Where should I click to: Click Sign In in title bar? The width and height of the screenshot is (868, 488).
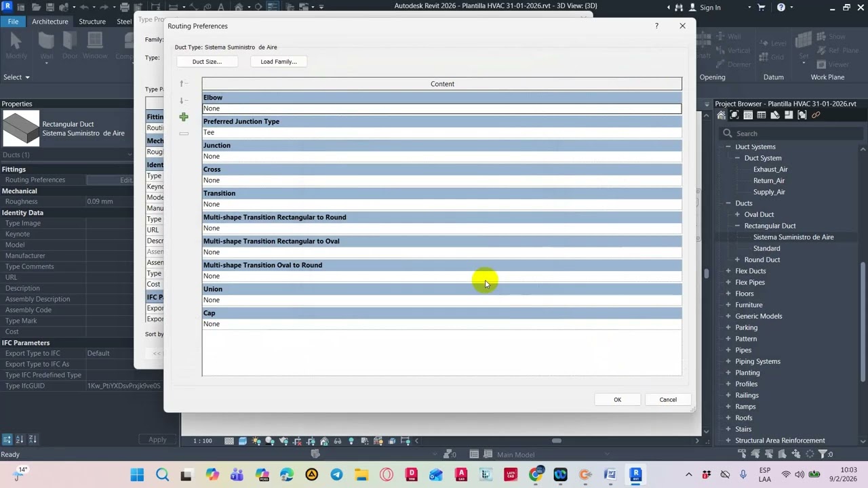click(710, 7)
